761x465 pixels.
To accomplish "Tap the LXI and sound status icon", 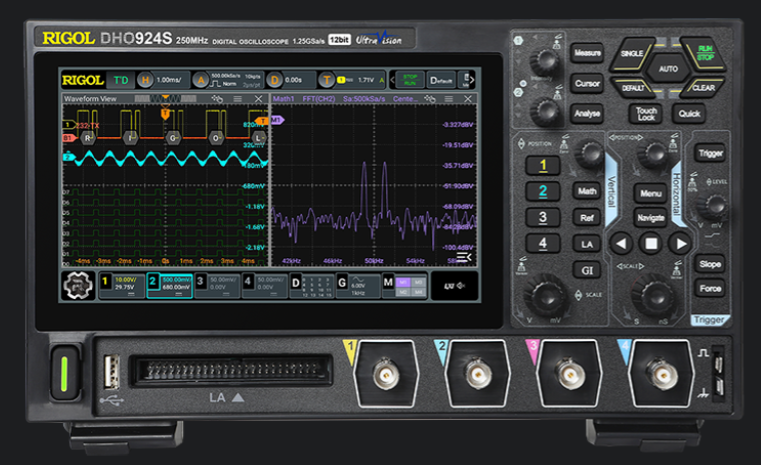I will [454, 285].
